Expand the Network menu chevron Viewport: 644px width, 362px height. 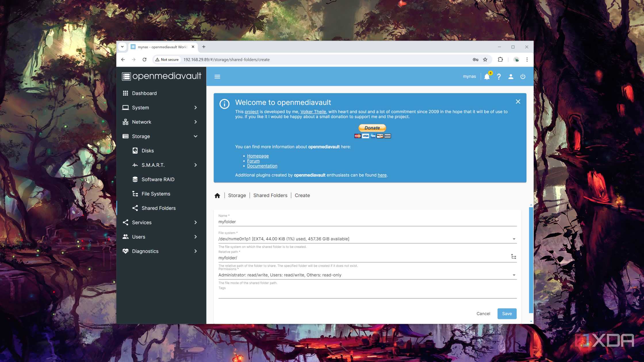pos(196,122)
